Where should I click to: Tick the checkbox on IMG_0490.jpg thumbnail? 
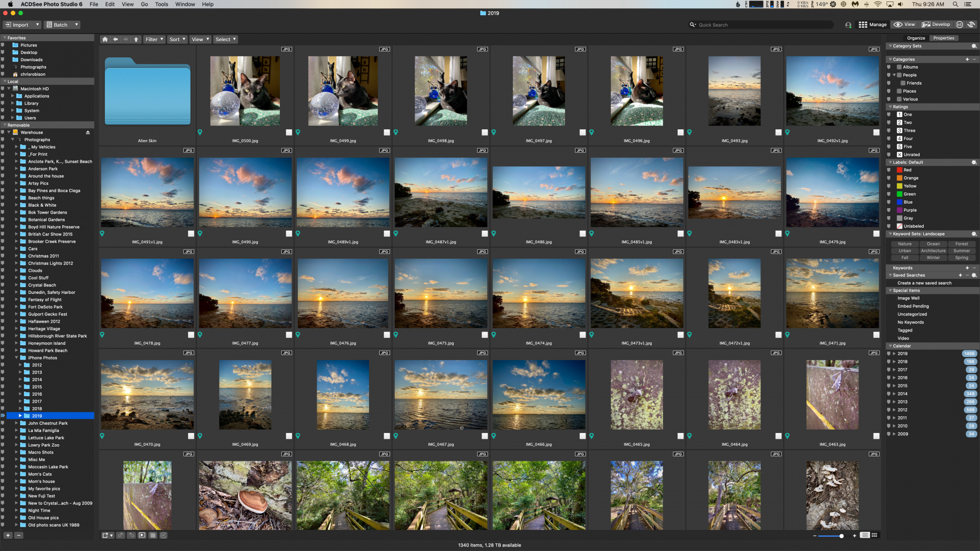point(289,234)
